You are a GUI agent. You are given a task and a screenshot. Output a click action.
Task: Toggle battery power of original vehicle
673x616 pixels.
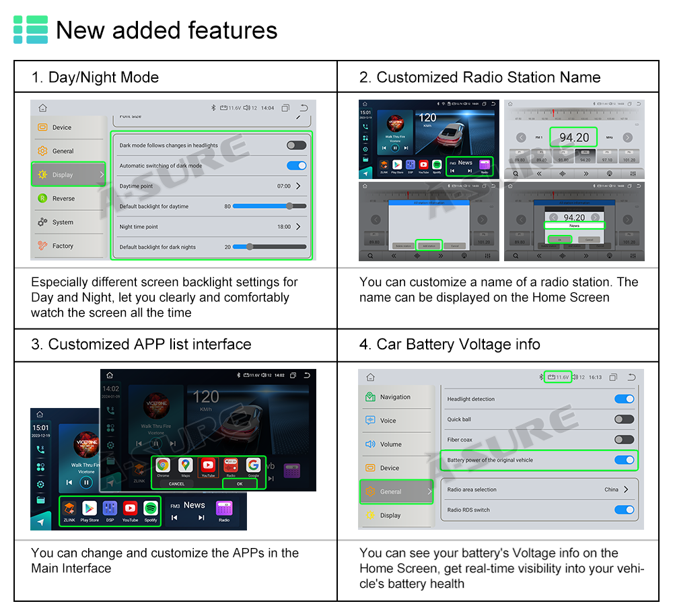pos(624,460)
